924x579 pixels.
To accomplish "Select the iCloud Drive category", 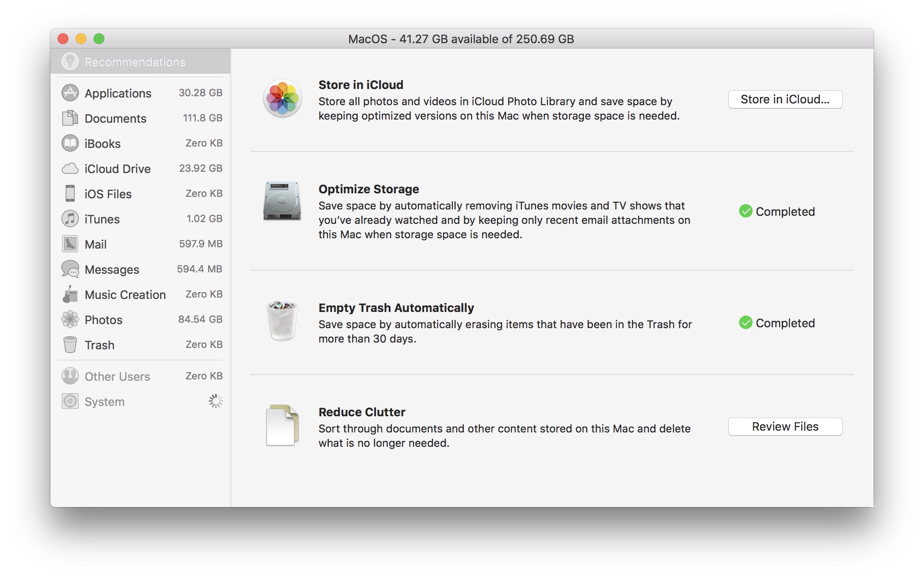I will tap(140, 169).
